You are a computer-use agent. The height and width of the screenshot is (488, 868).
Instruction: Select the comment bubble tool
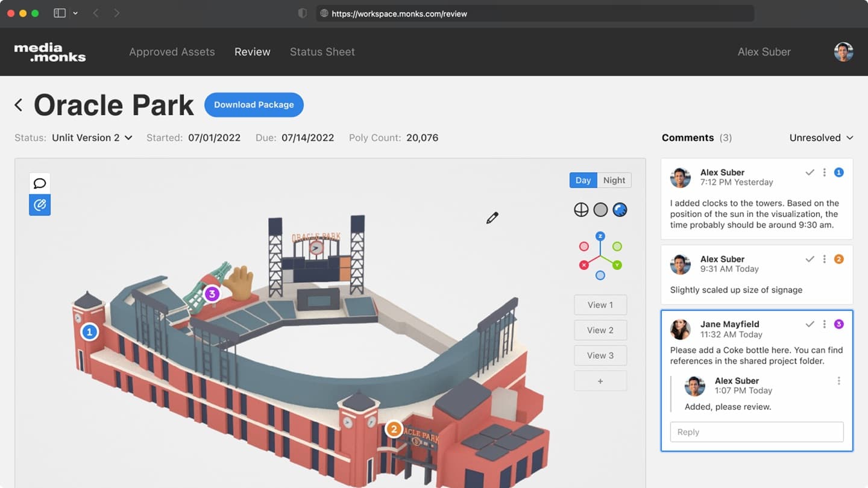pyautogui.click(x=40, y=183)
